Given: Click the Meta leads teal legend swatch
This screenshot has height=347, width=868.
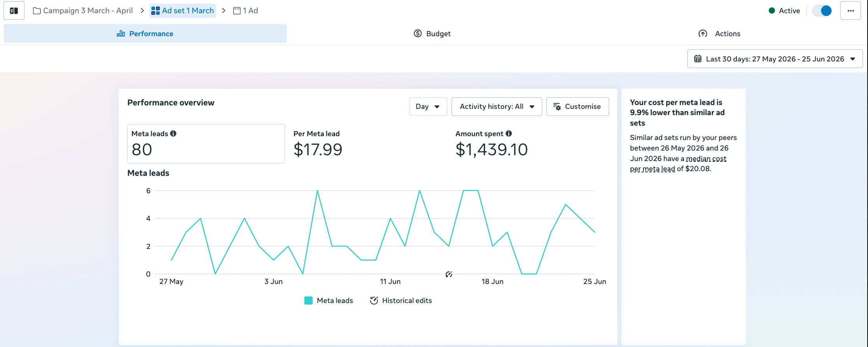Looking at the screenshot, I should pos(308,300).
